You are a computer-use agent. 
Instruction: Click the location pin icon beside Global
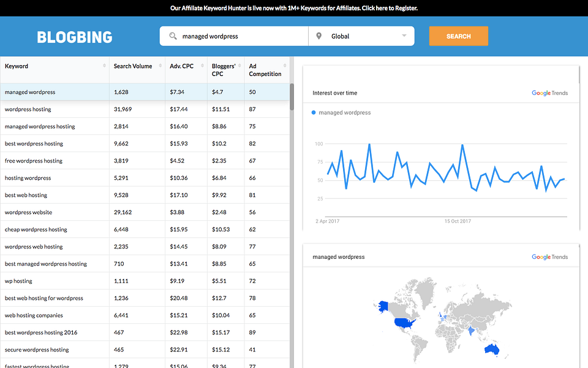coord(318,36)
